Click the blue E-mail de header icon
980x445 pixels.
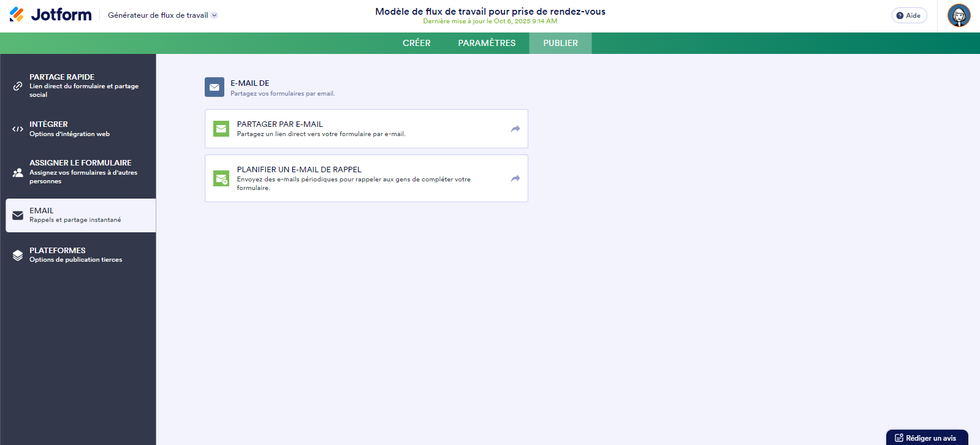pos(215,87)
